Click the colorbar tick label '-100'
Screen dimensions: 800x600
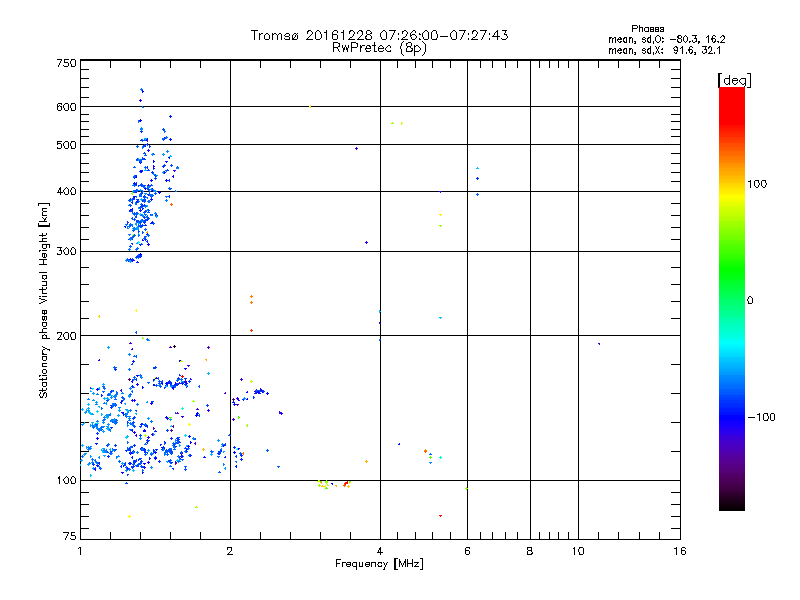[761, 417]
